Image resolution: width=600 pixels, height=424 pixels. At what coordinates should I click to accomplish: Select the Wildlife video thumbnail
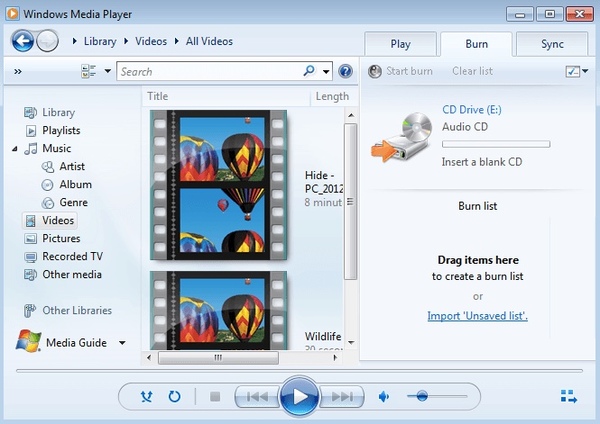218,310
